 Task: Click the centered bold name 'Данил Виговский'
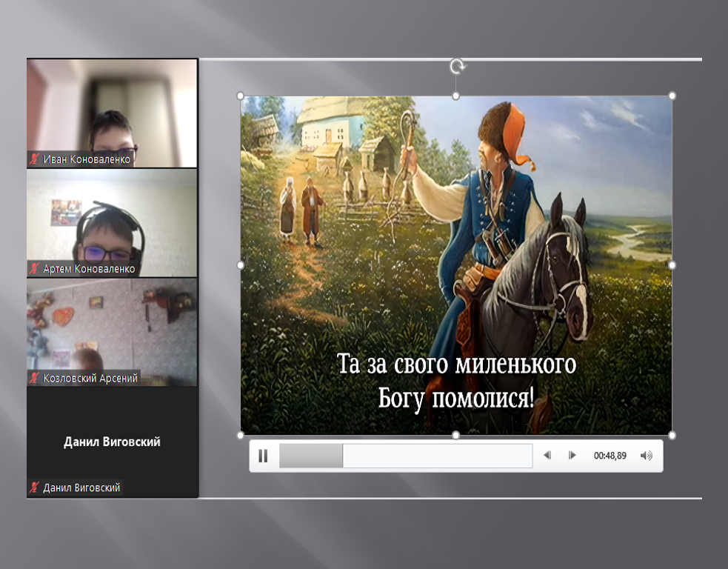(x=112, y=442)
